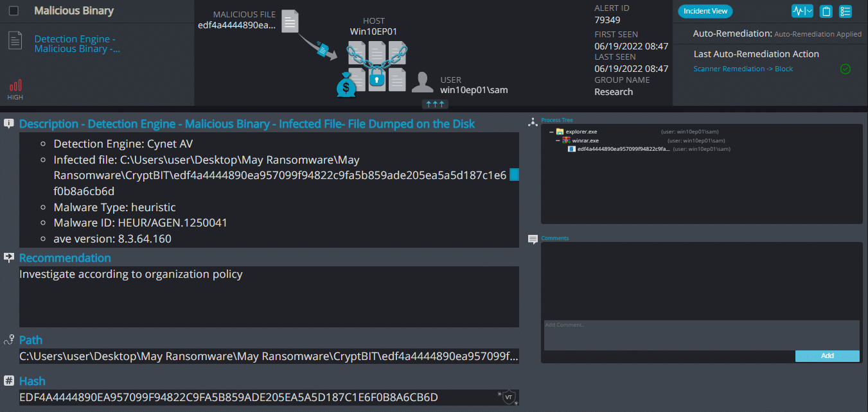Click the Path value text
Viewport: 868px width, 412px height.
tap(269, 356)
